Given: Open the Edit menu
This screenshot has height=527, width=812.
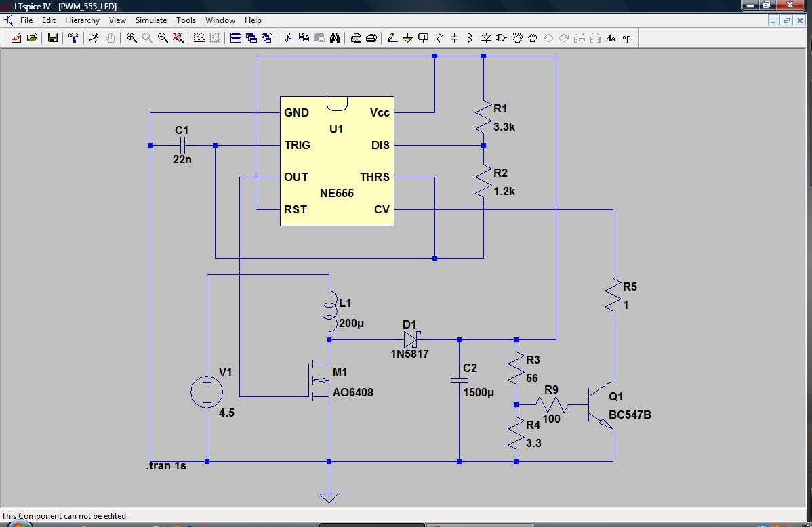Looking at the screenshot, I should (49, 20).
